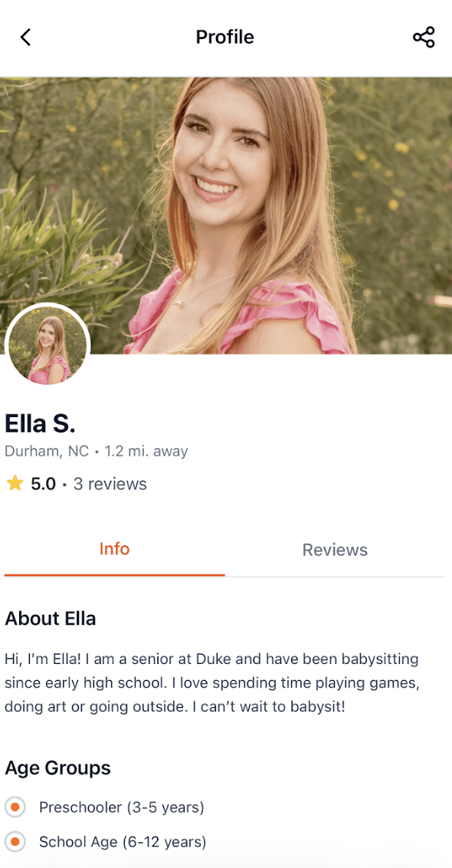Screen dimensions: 452x868
Task: Switch to the Reviews tab
Action: click(335, 550)
